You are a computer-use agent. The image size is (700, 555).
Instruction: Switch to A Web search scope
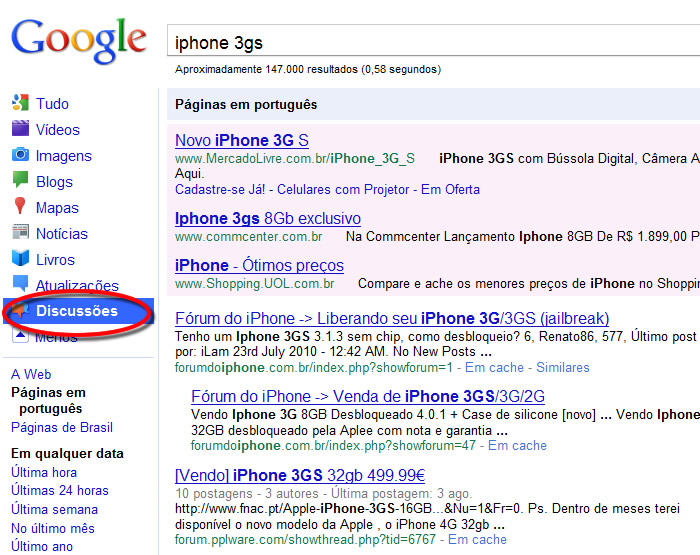click(31, 374)
